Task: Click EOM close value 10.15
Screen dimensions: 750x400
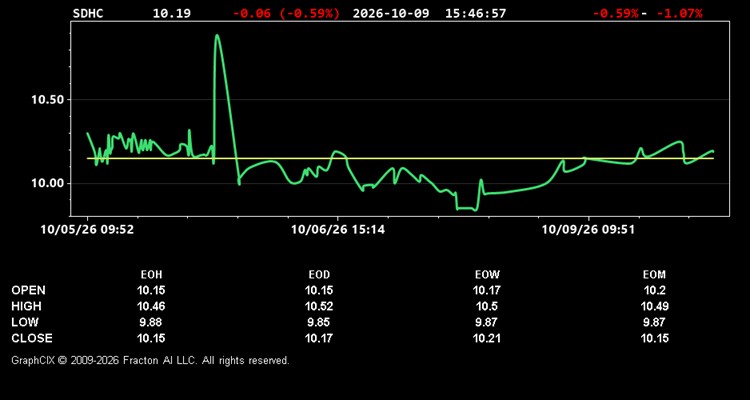Action: (x=654, y=338)
